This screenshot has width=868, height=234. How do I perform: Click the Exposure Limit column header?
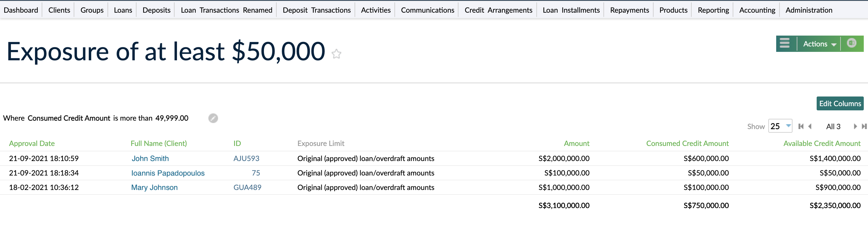[321, 144]
